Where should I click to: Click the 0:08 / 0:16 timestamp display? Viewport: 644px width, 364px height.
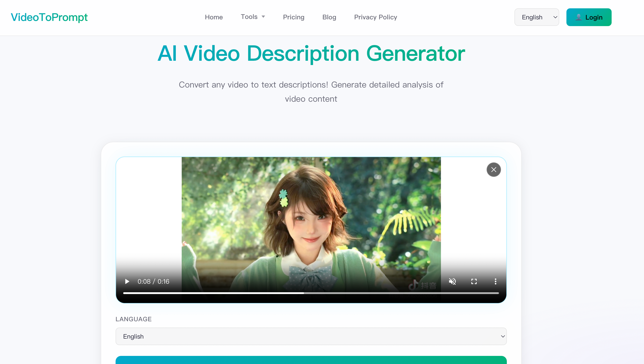[x=154, y=281]
